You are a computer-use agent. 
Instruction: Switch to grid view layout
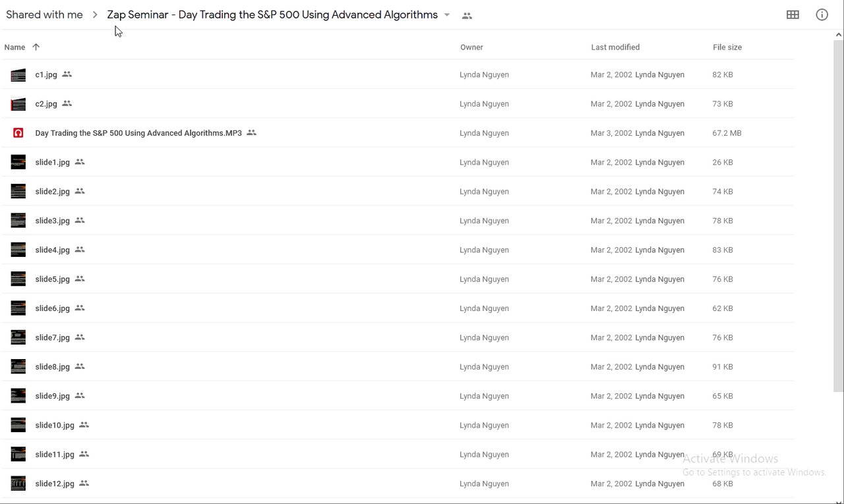point(793,14)
